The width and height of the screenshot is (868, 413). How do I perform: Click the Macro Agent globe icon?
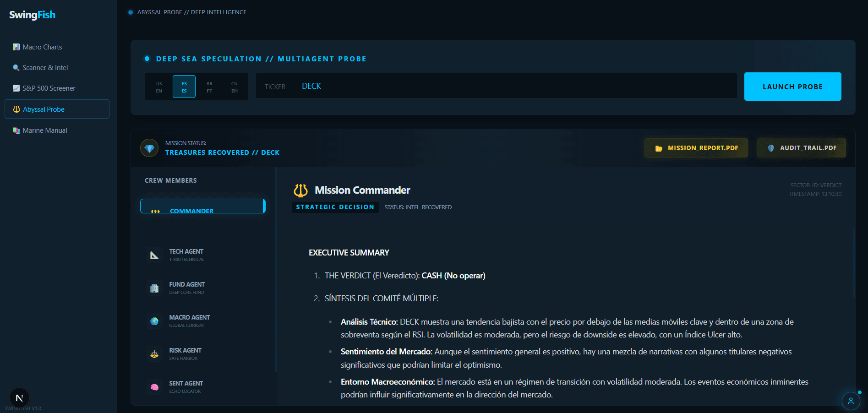pos(154,321)
